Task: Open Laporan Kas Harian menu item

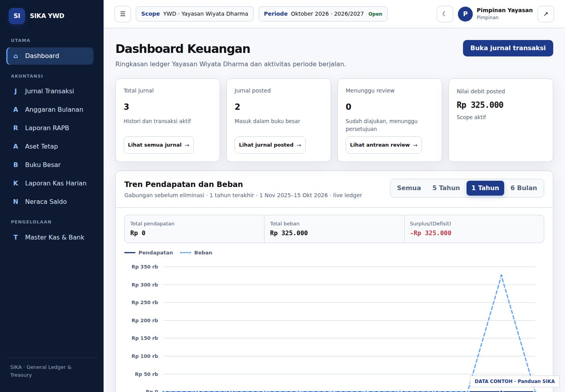Action: click(50, 183)
